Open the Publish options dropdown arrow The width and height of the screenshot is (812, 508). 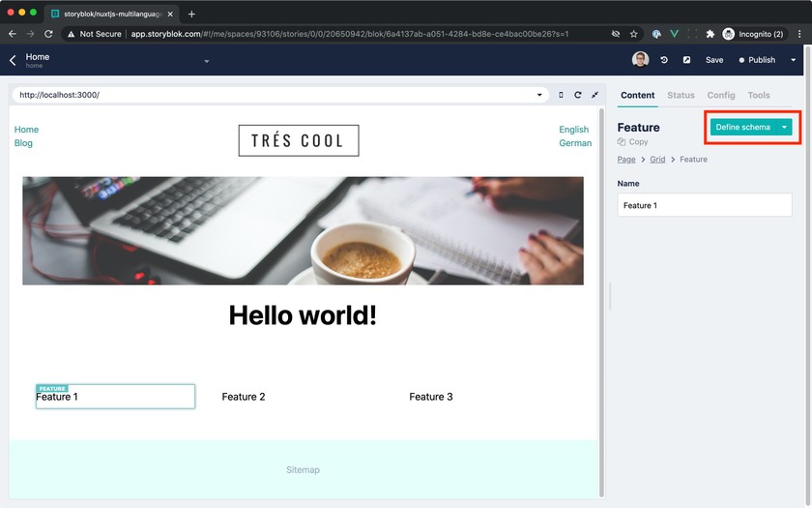[x=794, y=60]
